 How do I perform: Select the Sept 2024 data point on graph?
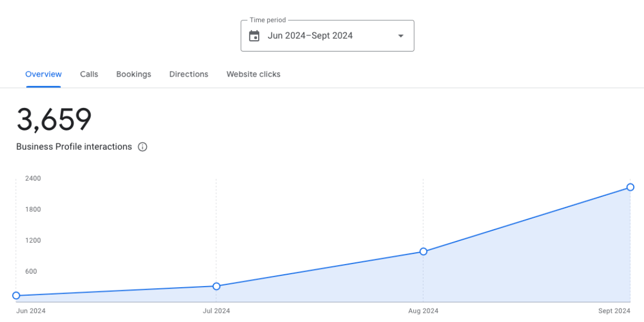[630, 187]
